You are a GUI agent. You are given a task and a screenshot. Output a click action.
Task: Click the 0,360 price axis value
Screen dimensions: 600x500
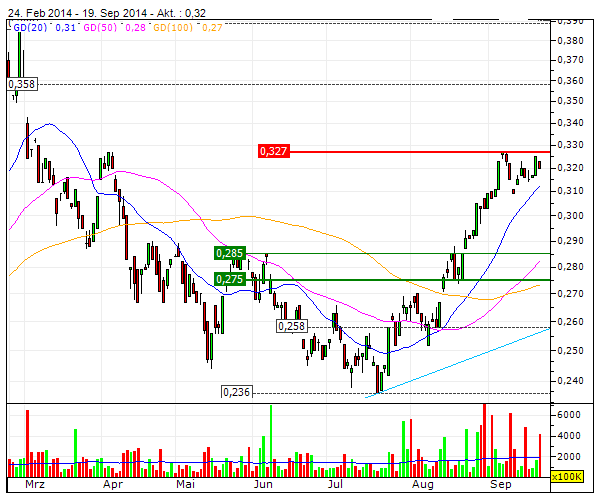[x=571, y=81]
